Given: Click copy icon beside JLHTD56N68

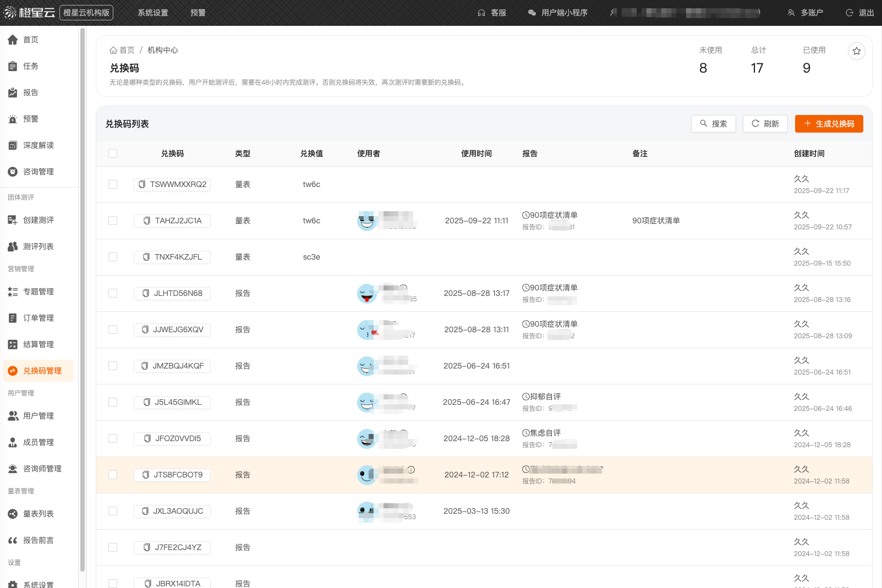Looking at the screenshot, I should (146, 293).
